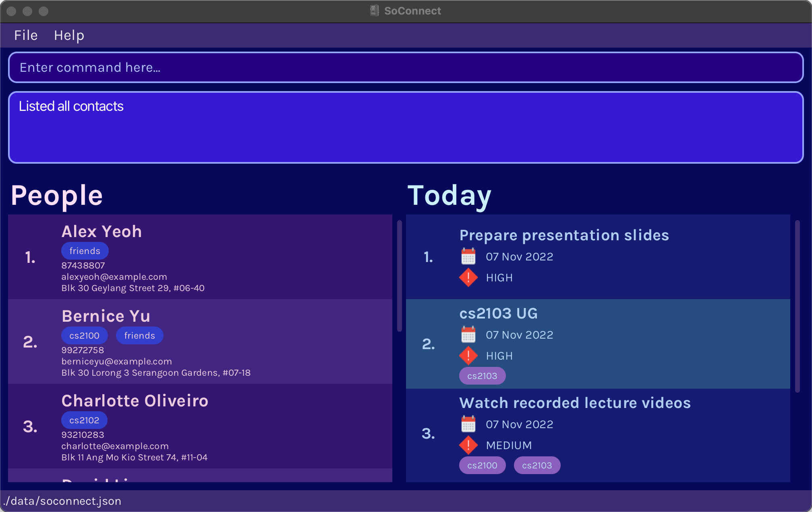Viewport: 812px width, 512px height.
Task: Click Alex Yeoh's friends tag
Action: (85, 251)
